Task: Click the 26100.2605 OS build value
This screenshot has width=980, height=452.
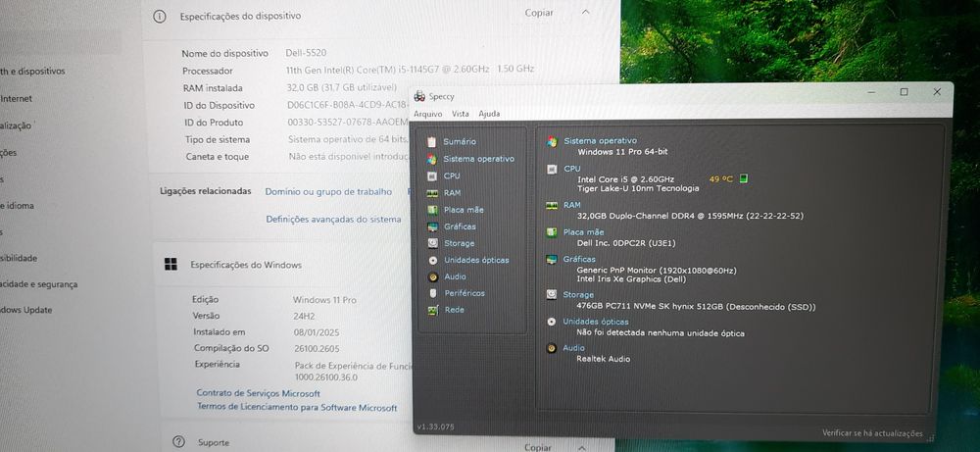Action: pyautogui.click(x=317, y=349)
